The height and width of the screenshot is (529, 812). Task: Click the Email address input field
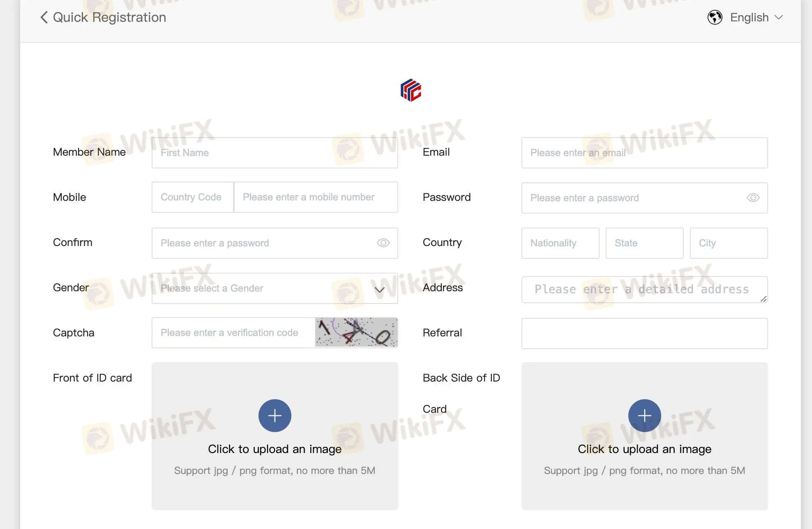(x=644, y=153)
